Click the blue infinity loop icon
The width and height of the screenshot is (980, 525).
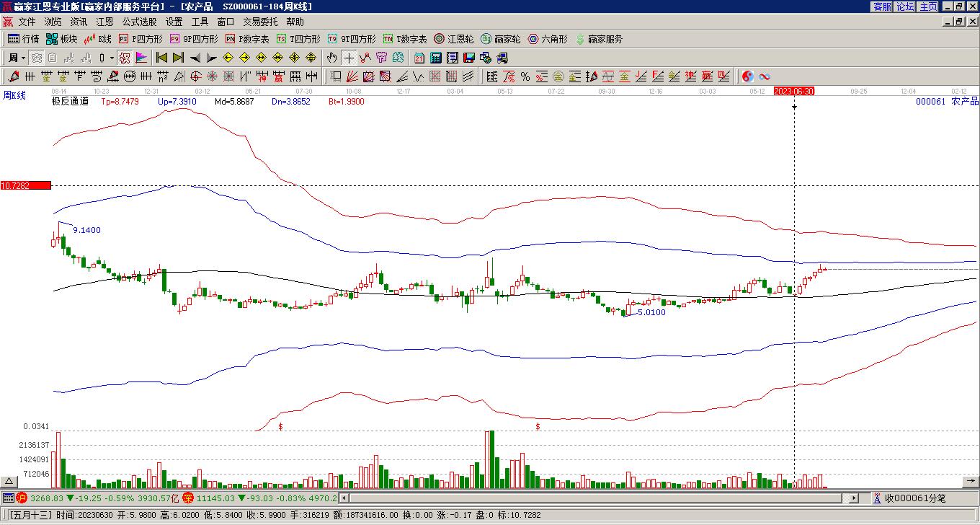[x=765, y=76]
